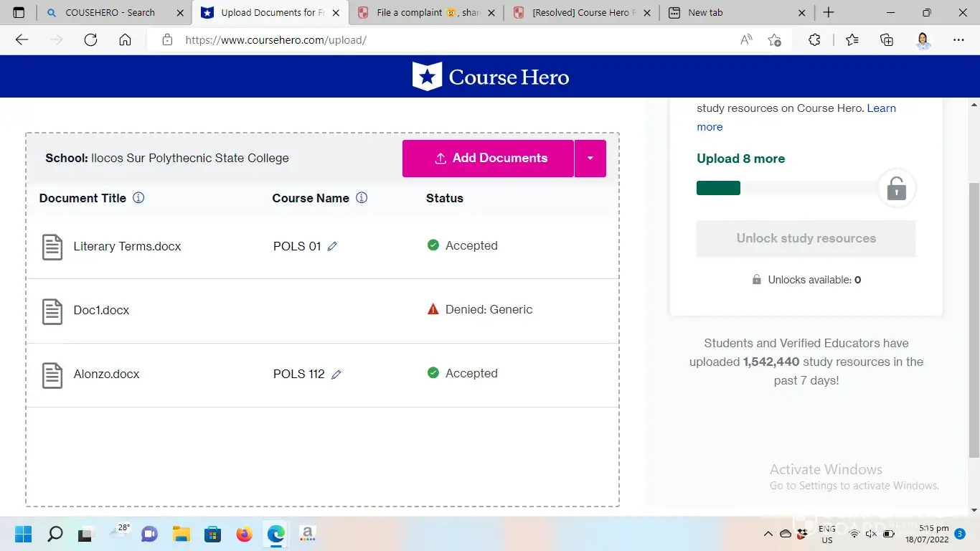
Task: Click the red warning icon for Doc1.docx
Action: pos(433,310)
